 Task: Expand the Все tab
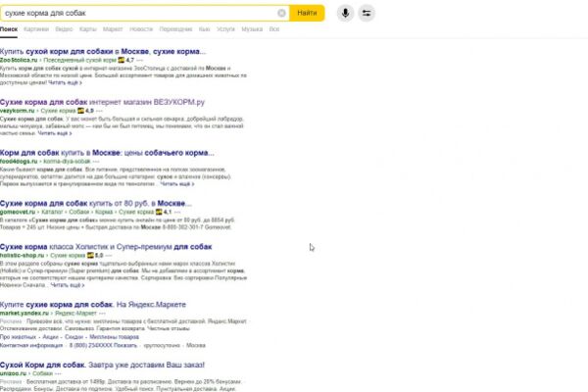pos(274,29)
